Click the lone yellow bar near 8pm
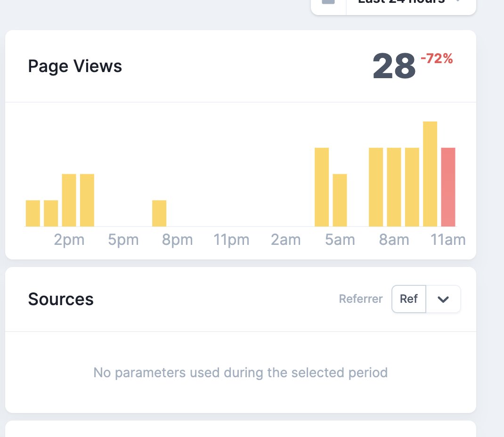Screen dimensions: 504x437 click(x=159, y=213)
